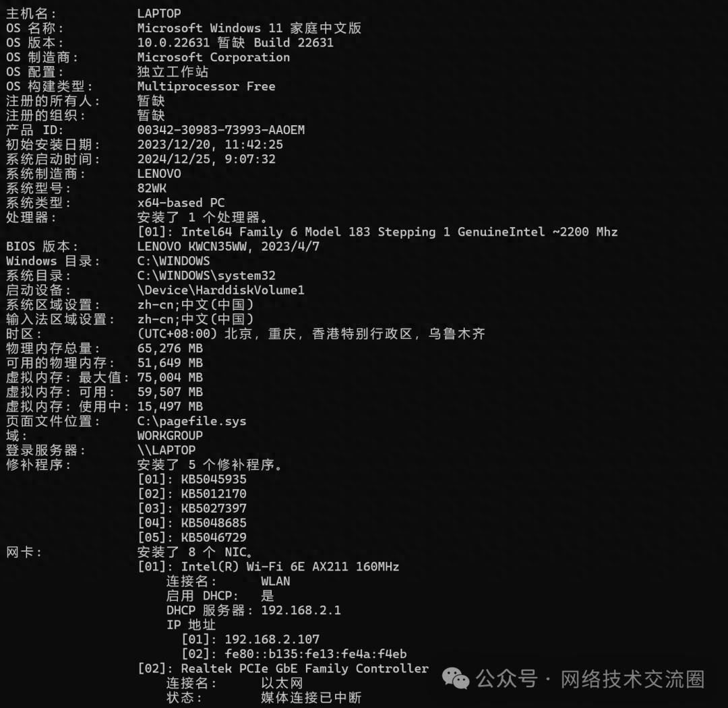Click the system model 82WK
This screenshot has height=708, width=728.
(152, 188)
